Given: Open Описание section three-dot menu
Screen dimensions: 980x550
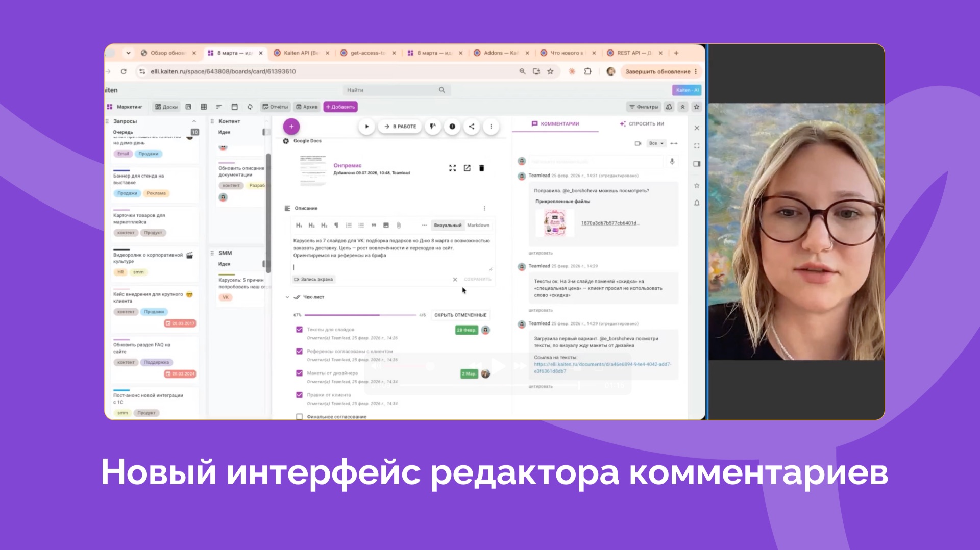Looking at the screenshot, I should [x=484, y=208].
